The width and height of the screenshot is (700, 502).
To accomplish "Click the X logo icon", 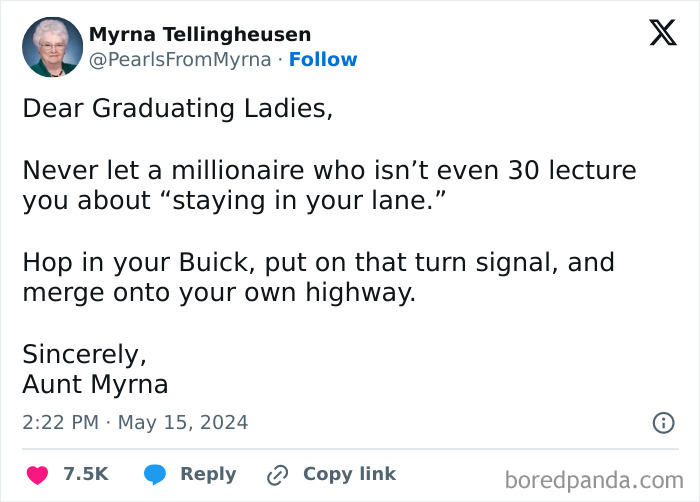I will 662,33.
